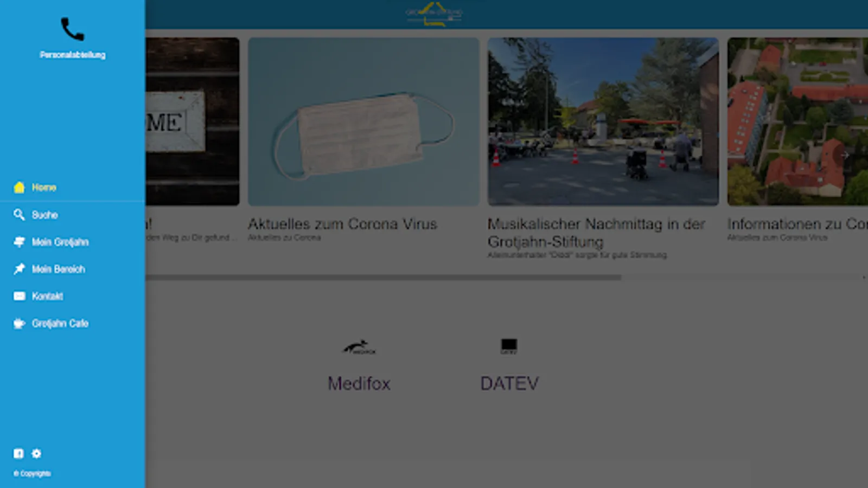Screen dimensions: 868x488
Task: Click subtitle 'Aktuelles zum Corona Virus' under Informationen
Action: 777,237
